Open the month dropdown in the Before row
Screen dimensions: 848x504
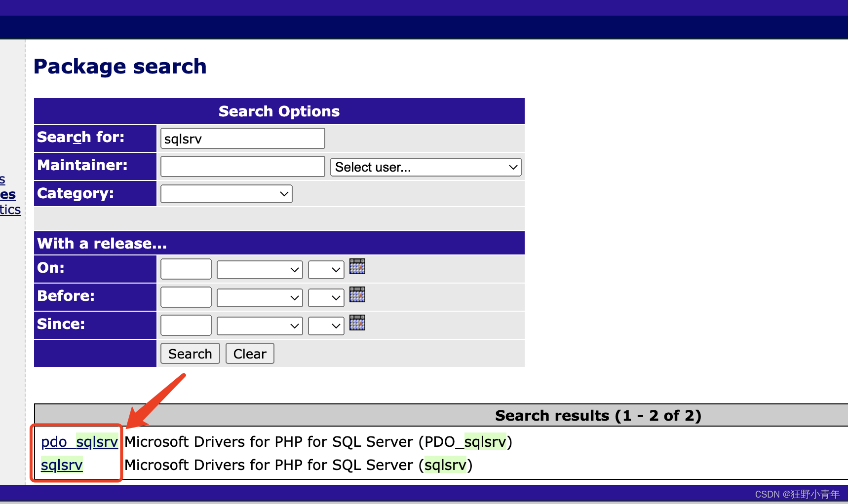259,297
